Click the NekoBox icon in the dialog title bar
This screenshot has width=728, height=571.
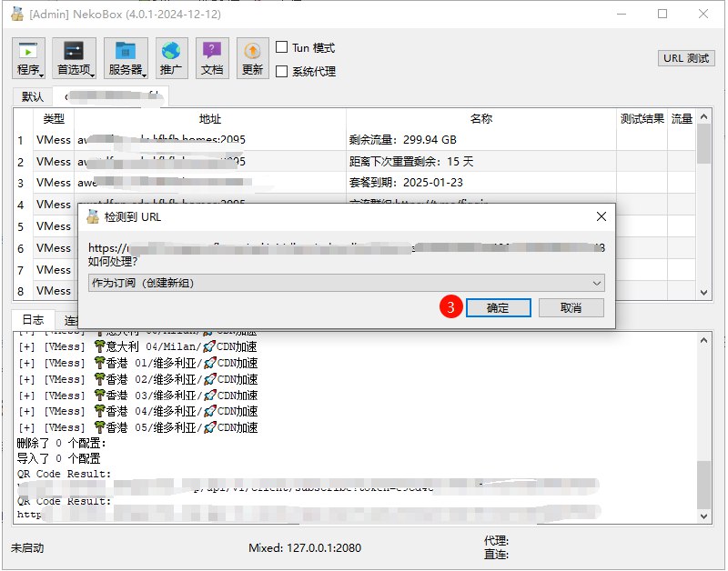pos(92,216)
